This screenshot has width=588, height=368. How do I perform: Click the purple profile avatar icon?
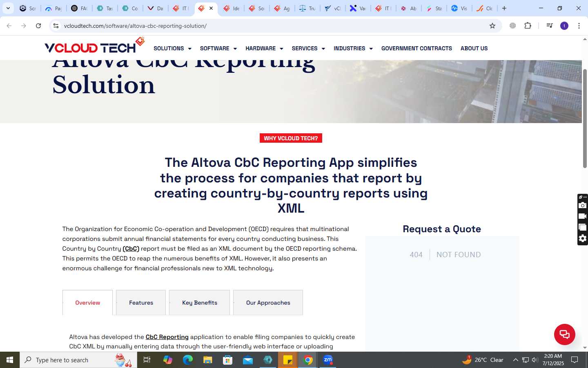point(564,26)
